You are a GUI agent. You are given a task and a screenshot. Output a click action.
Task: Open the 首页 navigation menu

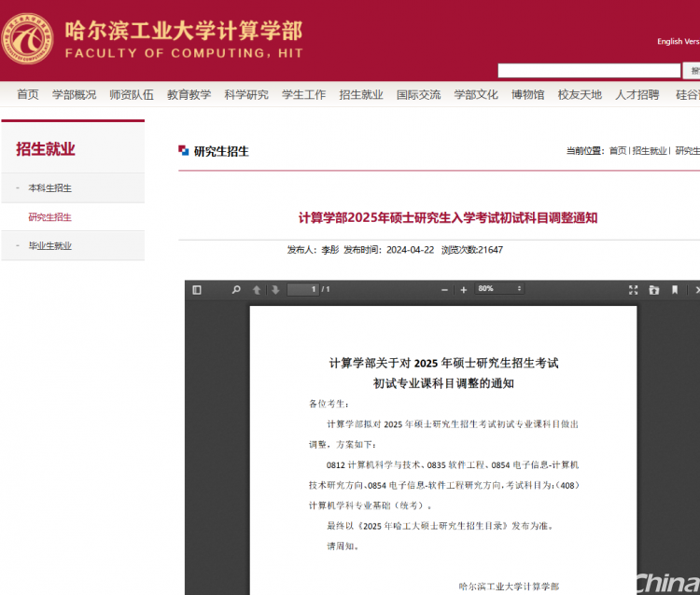pos(28,94)
